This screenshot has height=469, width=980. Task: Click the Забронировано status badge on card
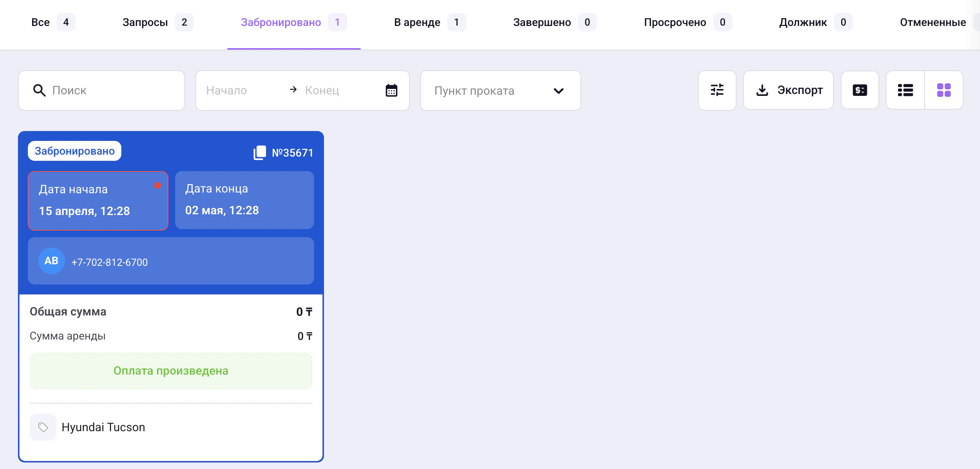pyautogui.click(x=74, y=151)
